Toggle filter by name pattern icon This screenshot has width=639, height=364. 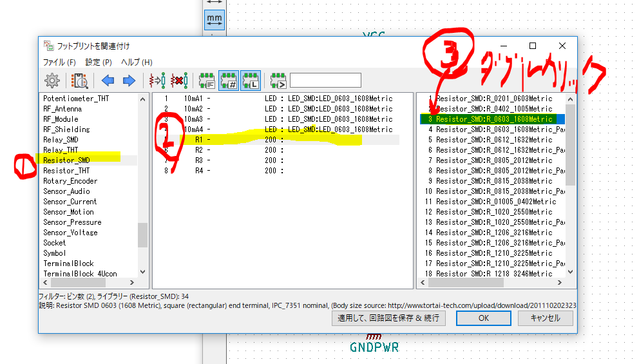coord(278,81)
